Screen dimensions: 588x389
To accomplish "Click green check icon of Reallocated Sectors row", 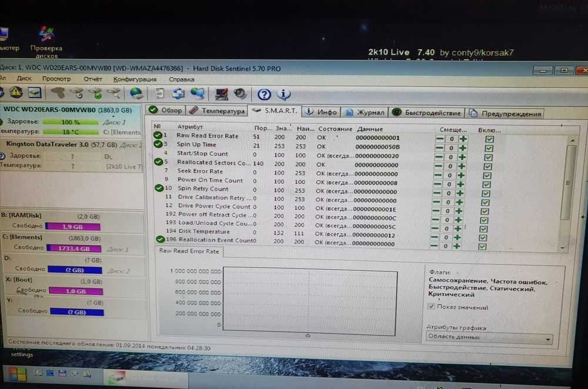I will (x=158, y=162).
